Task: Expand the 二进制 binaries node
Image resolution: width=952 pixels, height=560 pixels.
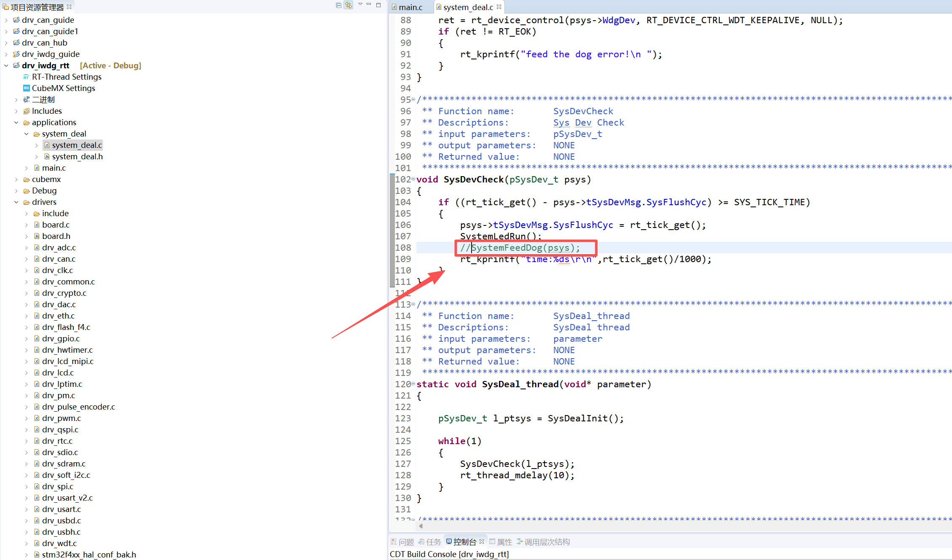Action: point(16,99)
